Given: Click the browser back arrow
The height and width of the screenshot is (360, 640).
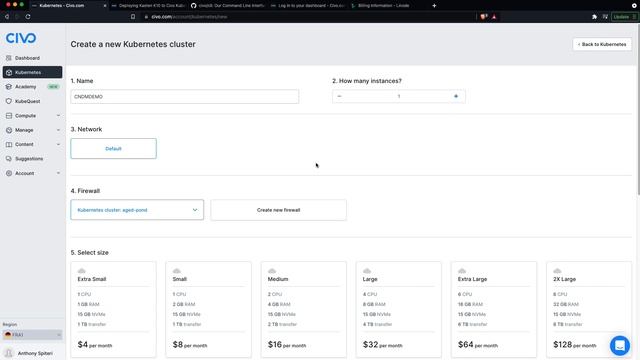Looking at the screenshot, I should pyautogui.click(x=7, y=17).
